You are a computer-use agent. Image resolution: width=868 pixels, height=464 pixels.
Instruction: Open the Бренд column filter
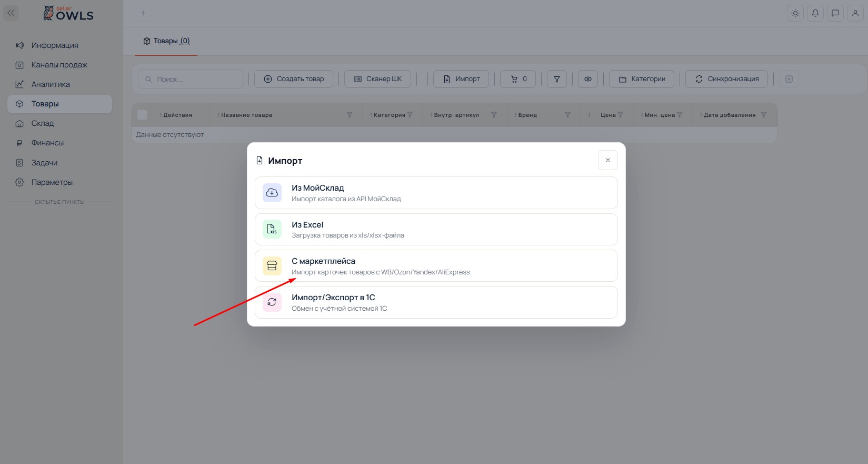[567, 115]
